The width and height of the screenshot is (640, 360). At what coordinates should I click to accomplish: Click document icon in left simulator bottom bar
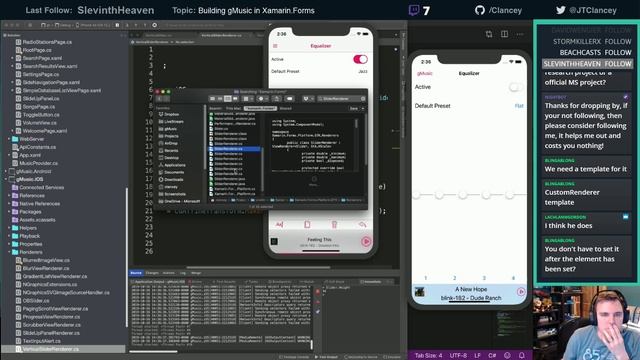tap(307, 224)
